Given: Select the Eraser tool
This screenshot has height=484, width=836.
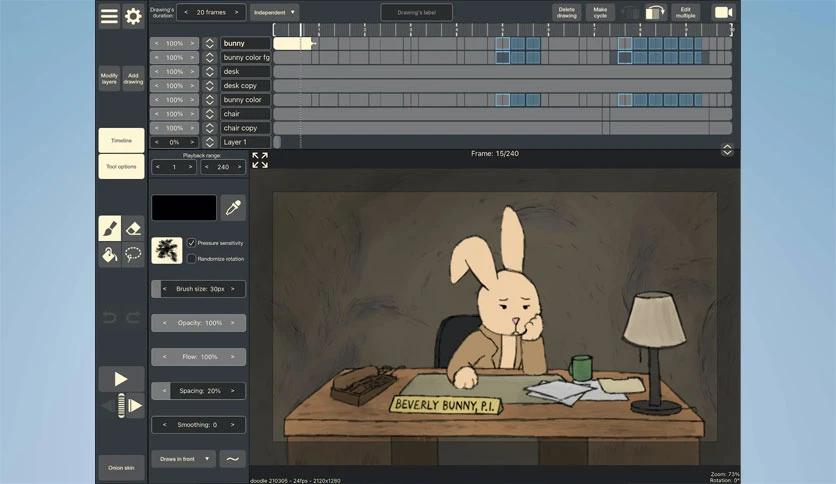Looking at the screenshot, I should click(x=133, y=229).
